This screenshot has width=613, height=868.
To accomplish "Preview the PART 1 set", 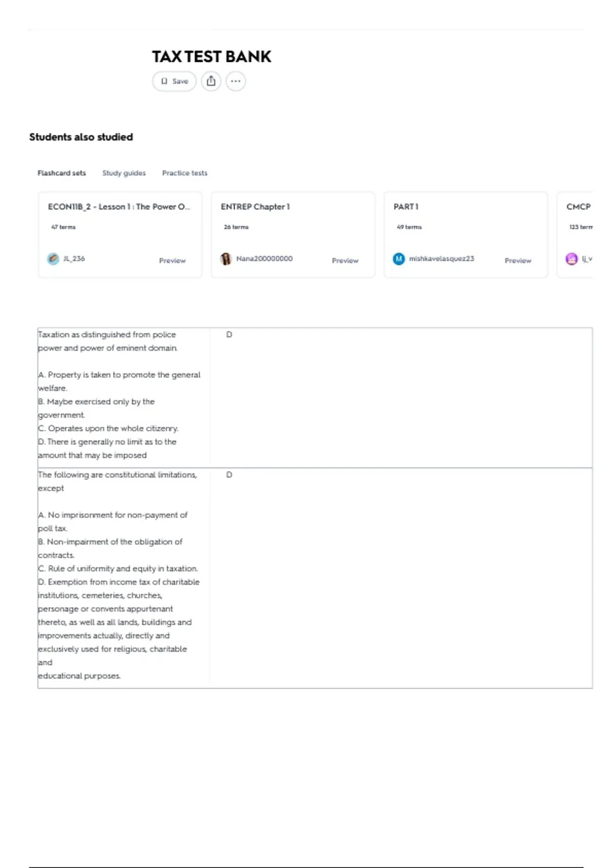I will pyautogui.click(x=518, y=260).
